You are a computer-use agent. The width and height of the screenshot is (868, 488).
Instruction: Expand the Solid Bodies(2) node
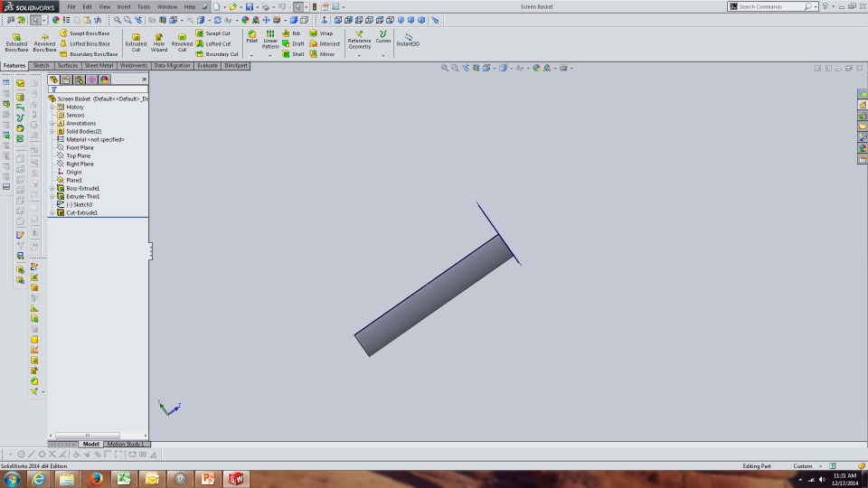(52, 132)
